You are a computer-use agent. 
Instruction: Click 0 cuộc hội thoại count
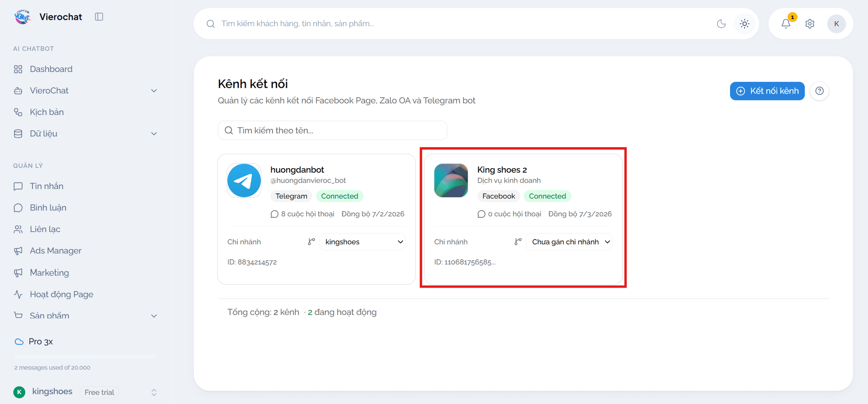click(x=509, y=214)
